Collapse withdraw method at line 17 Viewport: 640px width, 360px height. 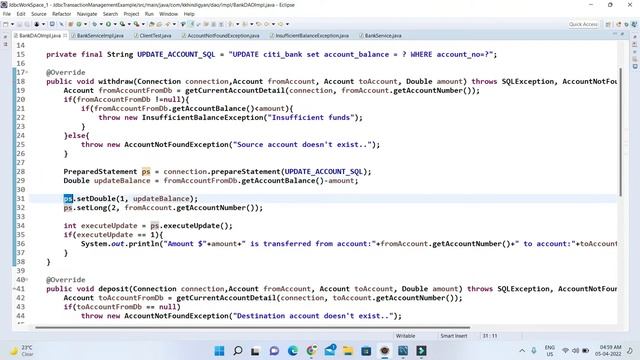[27, 72]
